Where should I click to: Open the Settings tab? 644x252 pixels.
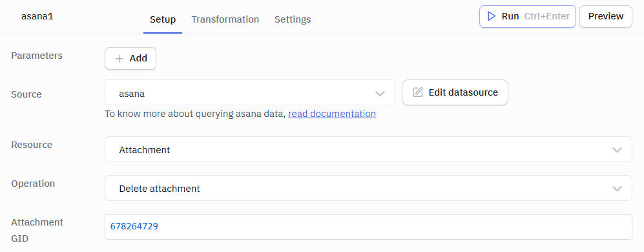[x=293, y=19]
